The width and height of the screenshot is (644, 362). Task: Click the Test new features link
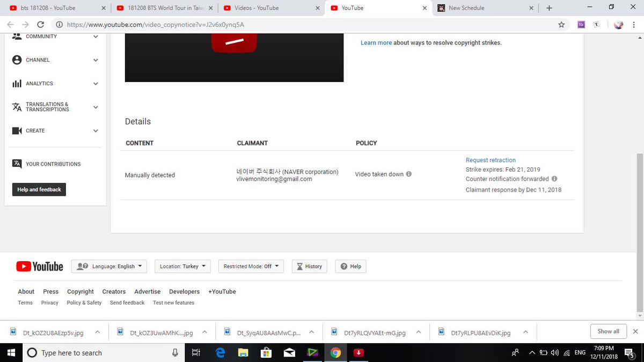pyautogui.click(x=173, y=303)
